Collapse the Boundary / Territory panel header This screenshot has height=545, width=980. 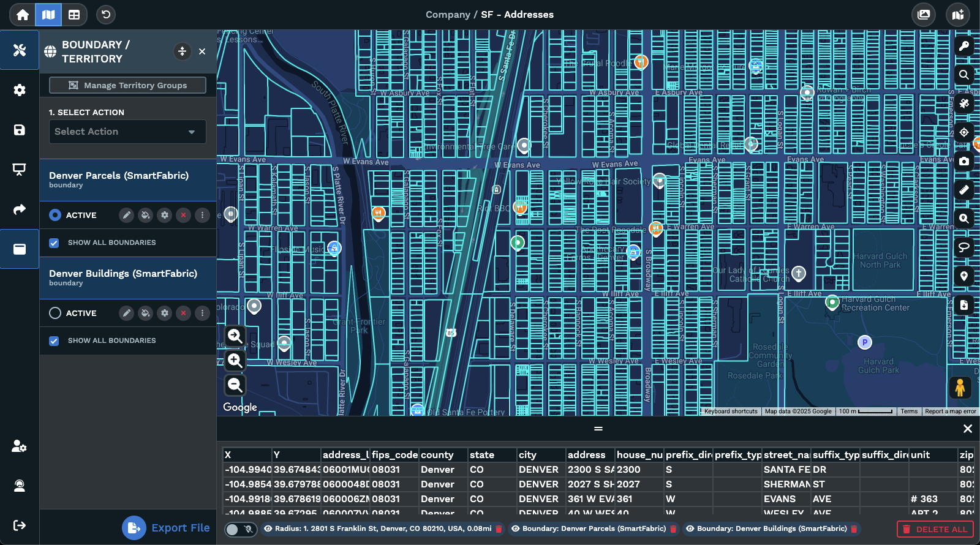tap(182, 51)
